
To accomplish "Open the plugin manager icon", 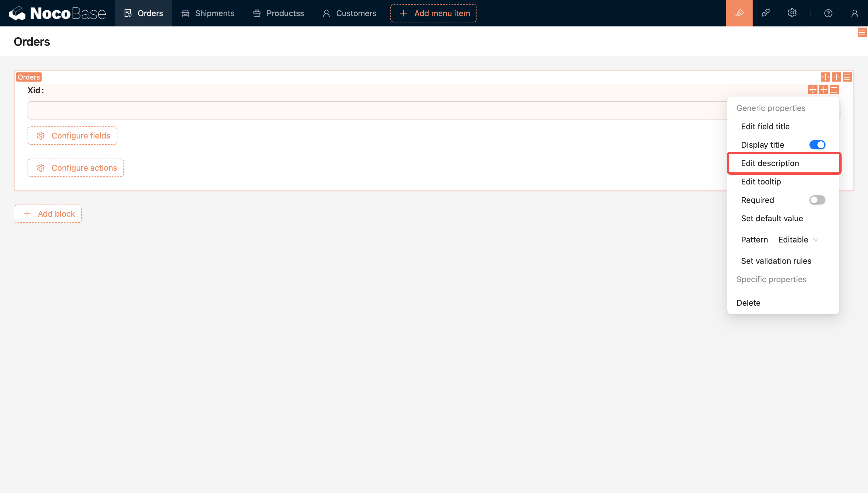I will click(x=766, y=13).
